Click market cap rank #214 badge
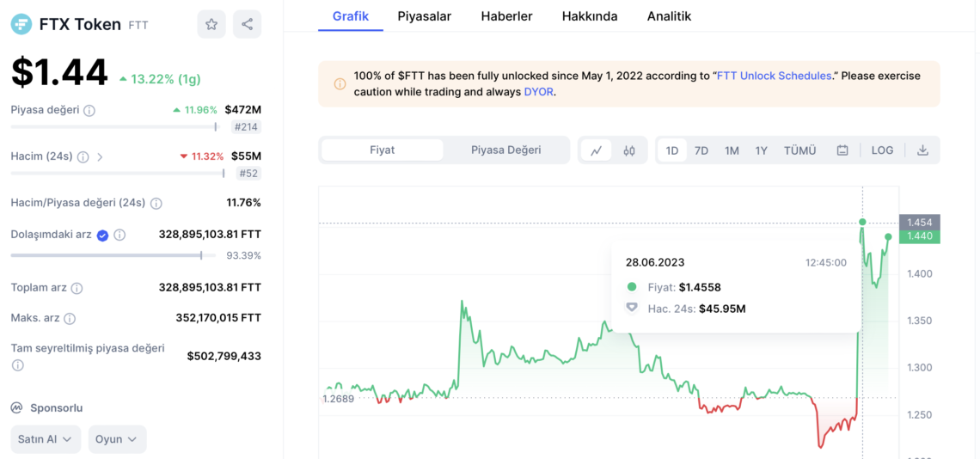This screenshot has height=459, width=980. (246, 127)
